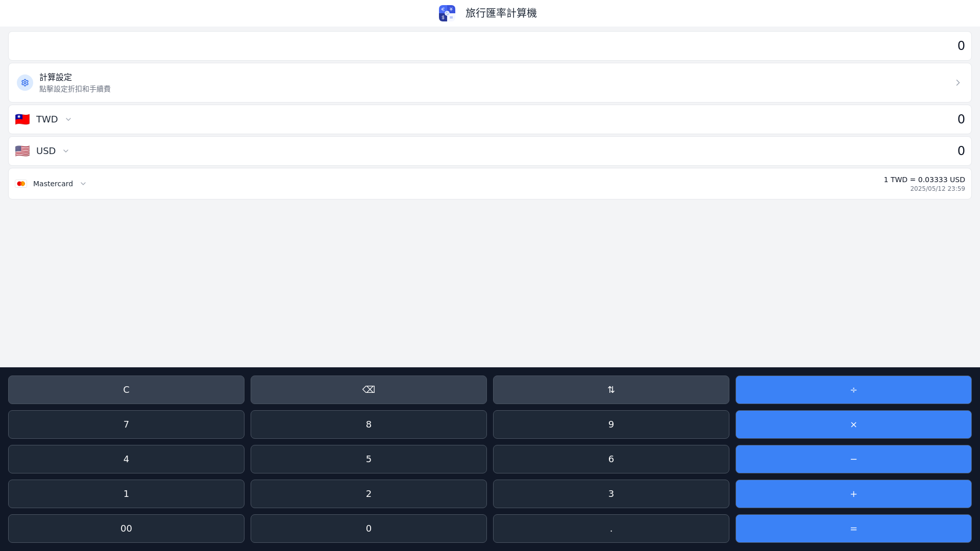Click the Taiwan flag icon

tap(22, 119)
